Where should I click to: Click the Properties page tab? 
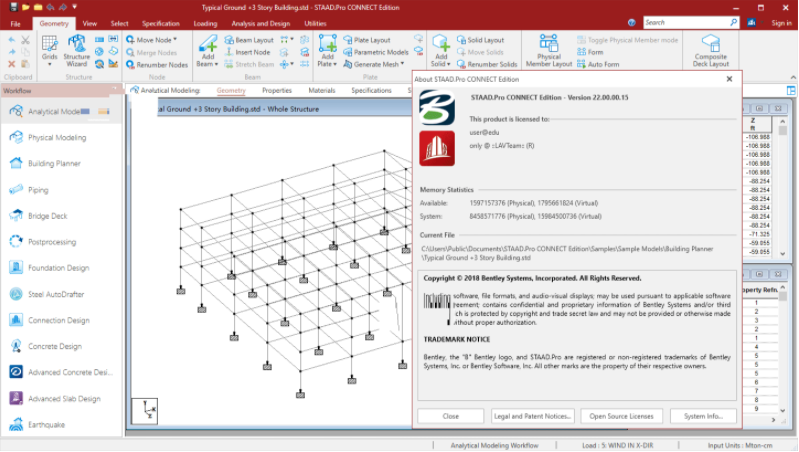click(x=277, y=90)
